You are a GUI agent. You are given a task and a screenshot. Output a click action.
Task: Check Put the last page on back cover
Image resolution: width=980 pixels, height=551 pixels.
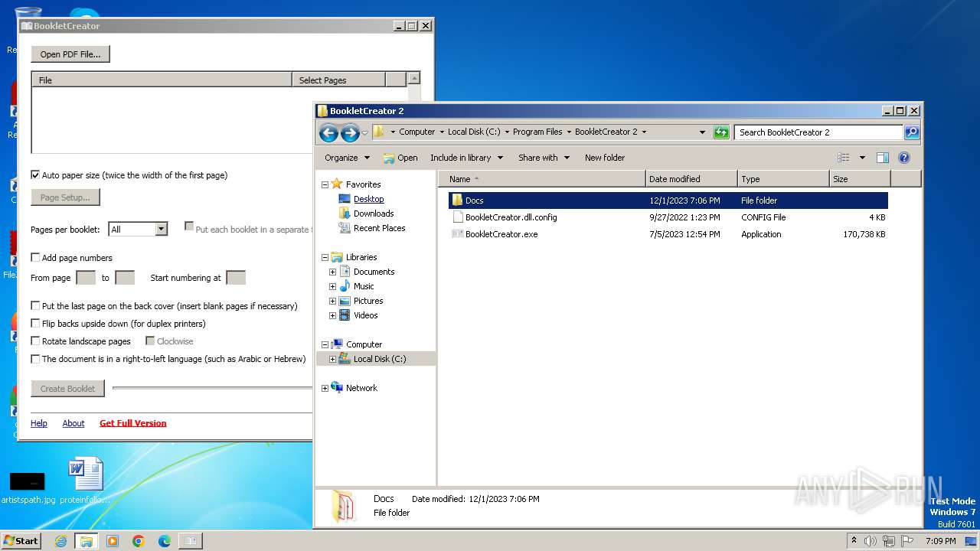(35, 306)
